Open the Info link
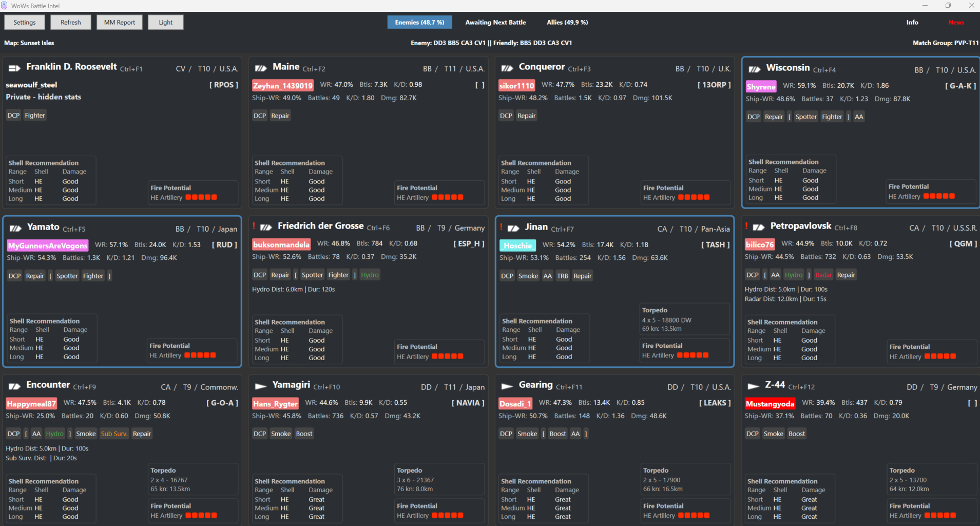 click(x=912, y=22)
